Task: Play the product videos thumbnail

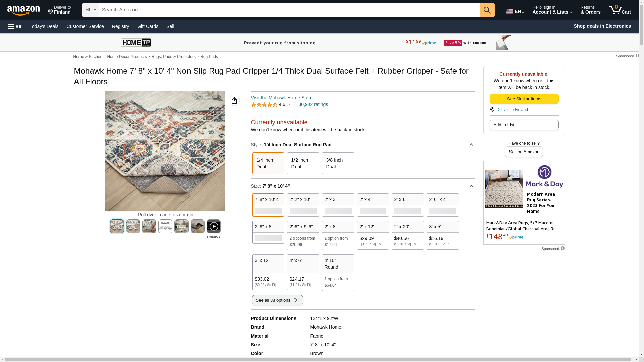Action: (x=213, y=226)
